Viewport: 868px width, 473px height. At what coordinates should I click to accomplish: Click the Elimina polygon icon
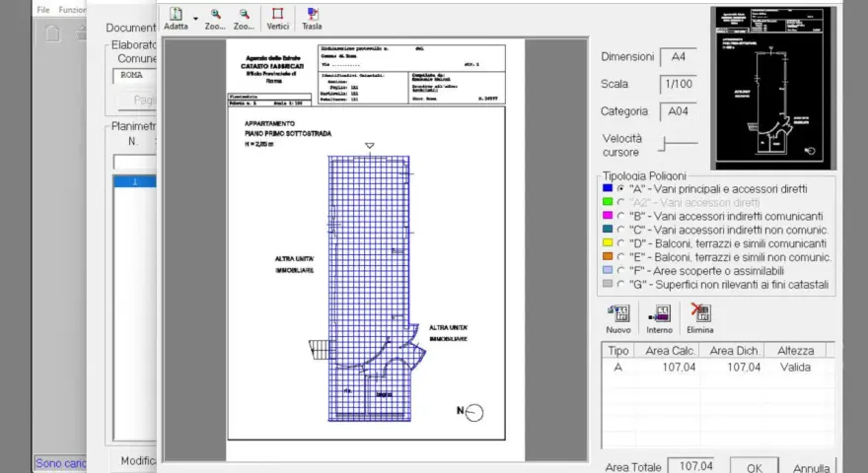pyautogui.click(x=700, y=312)
